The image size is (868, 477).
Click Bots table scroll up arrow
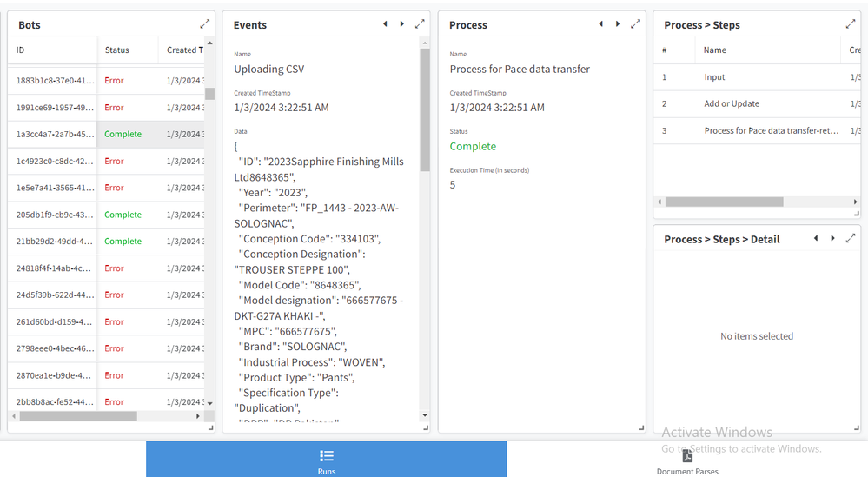click(209, 43)
